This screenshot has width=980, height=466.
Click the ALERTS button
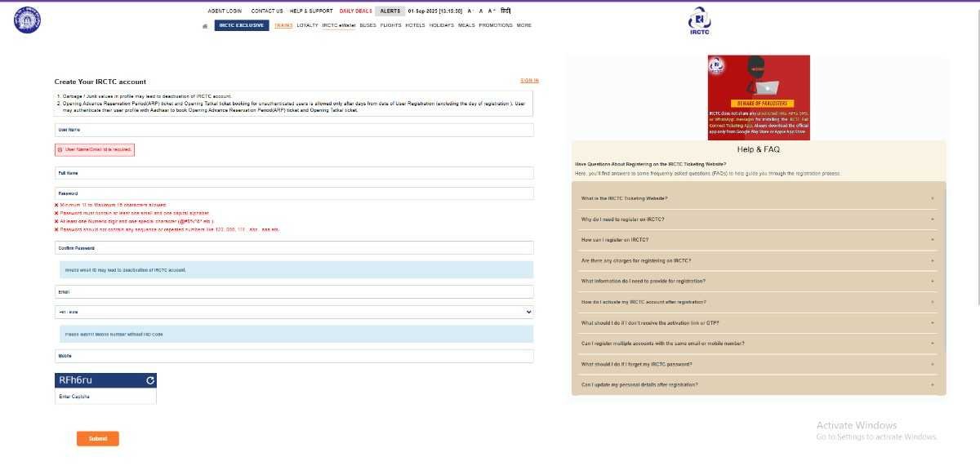tap(390, 11)
